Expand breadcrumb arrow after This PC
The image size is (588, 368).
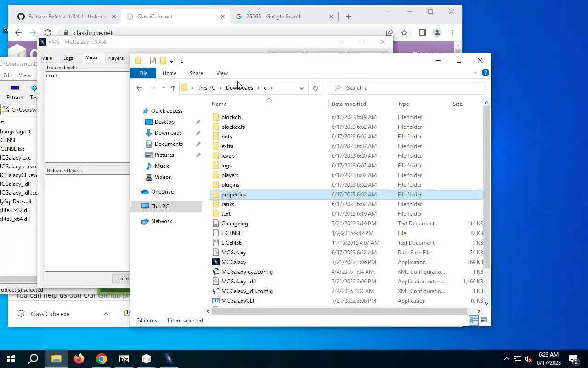(220, 88)
